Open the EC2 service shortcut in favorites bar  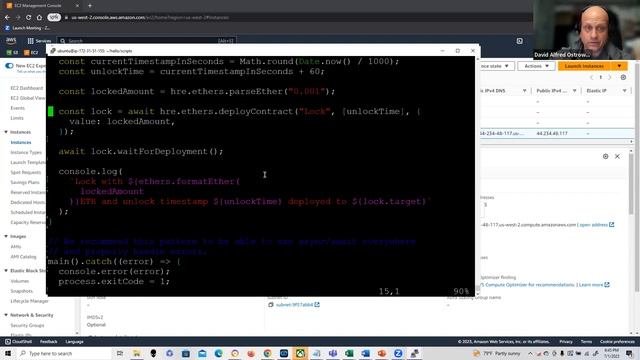31,52
